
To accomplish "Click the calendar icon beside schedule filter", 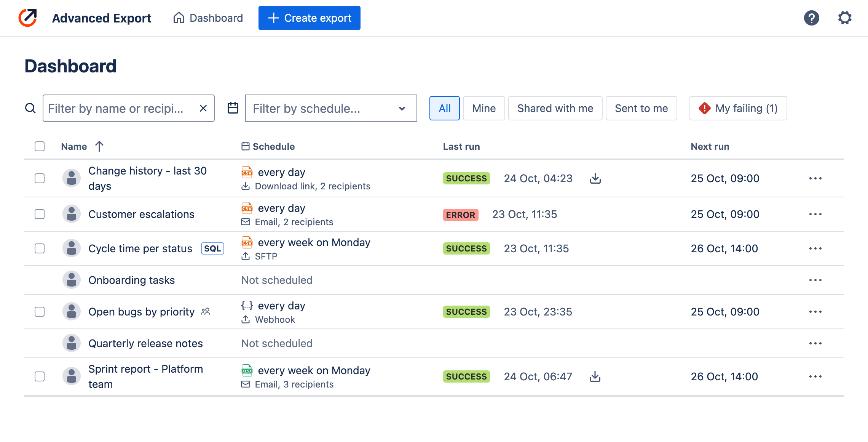I will tap(233, 108).
